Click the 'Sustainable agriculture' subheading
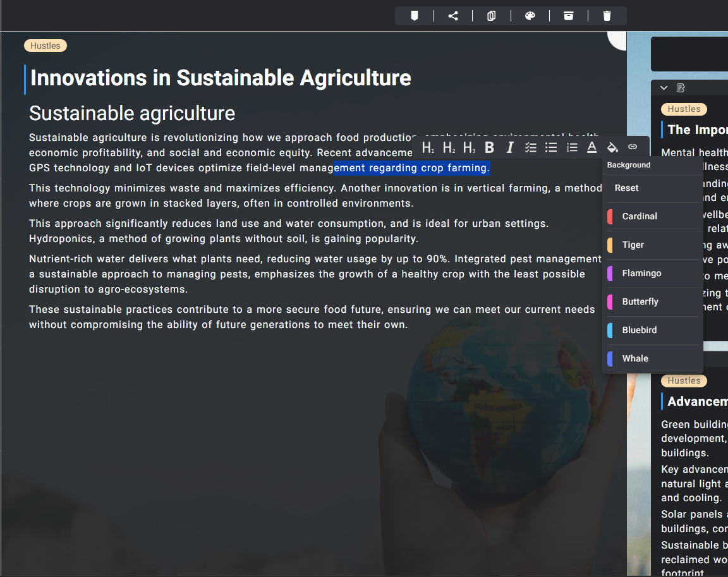Viewport: 728px width, 577px height. coord(132,113)
